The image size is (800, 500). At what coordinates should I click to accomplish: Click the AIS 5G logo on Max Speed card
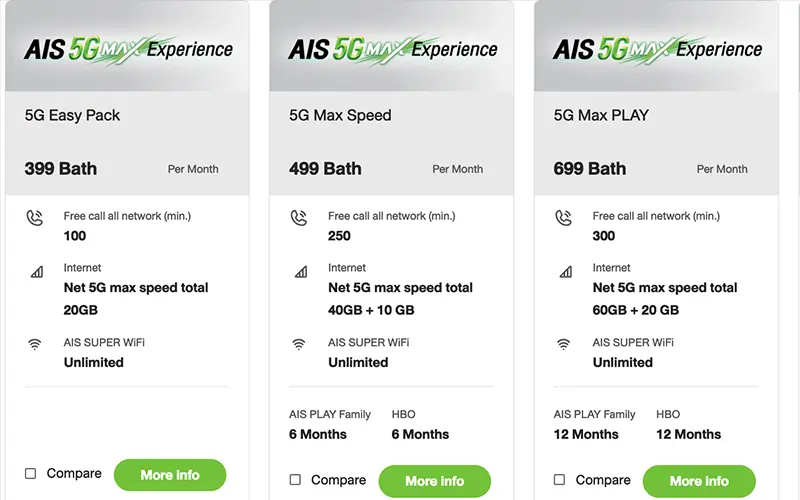pyautogui.click(x=393, y=50)
